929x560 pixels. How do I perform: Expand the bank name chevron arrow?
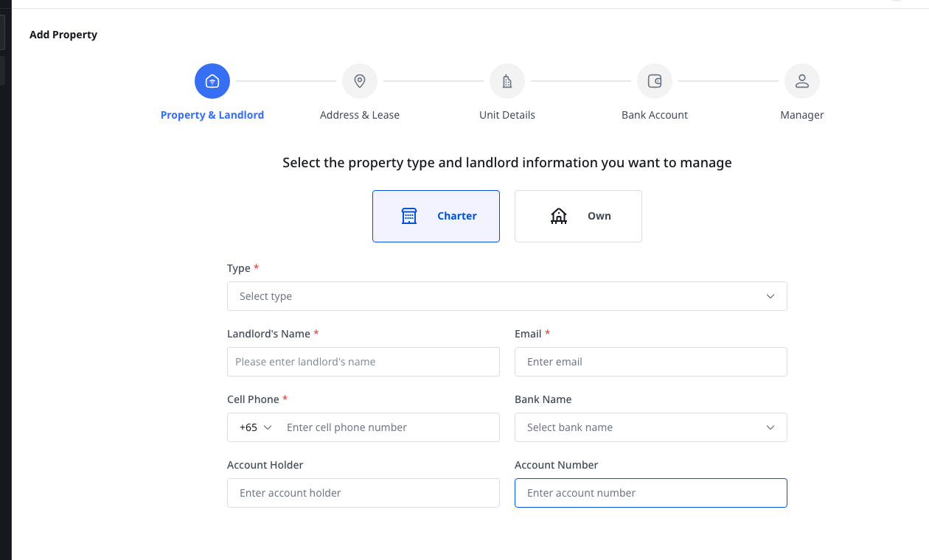[x=770, y=427]
